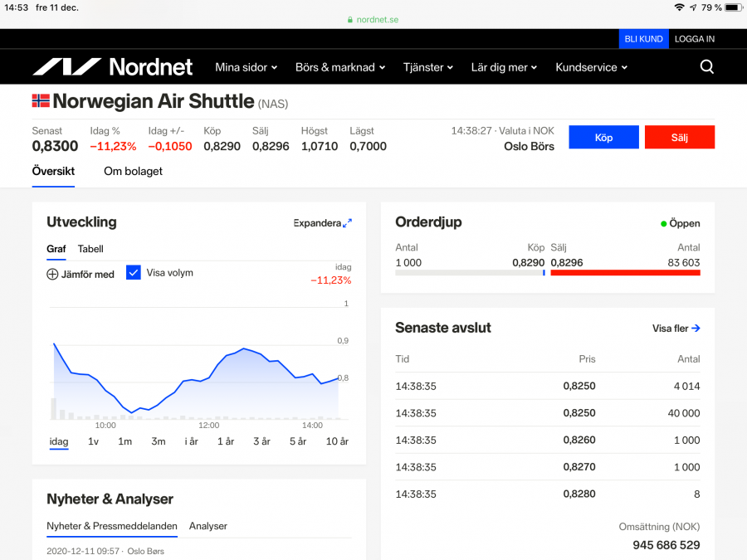
Task: Click the nordnet.se address bar
Action: tap(373, 20)
